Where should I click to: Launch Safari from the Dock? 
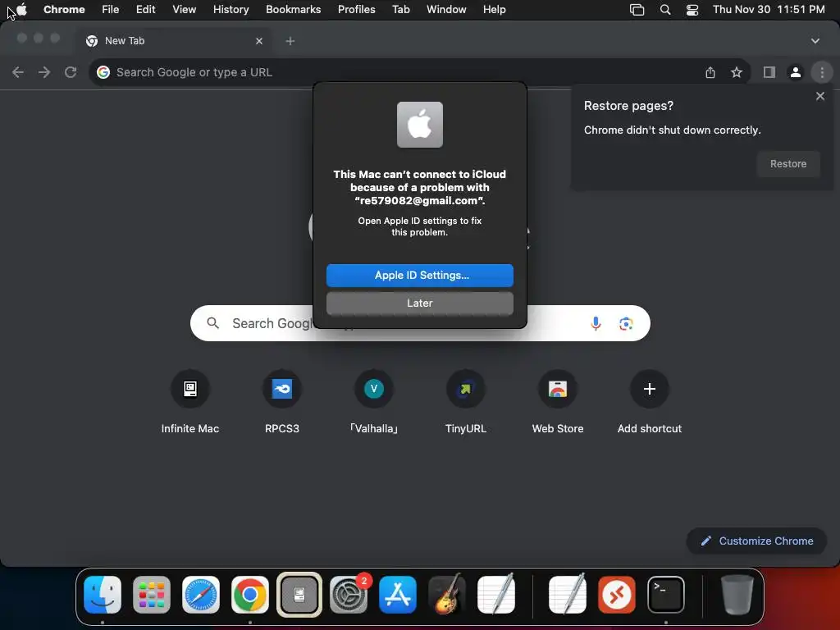tap(201, 595)
